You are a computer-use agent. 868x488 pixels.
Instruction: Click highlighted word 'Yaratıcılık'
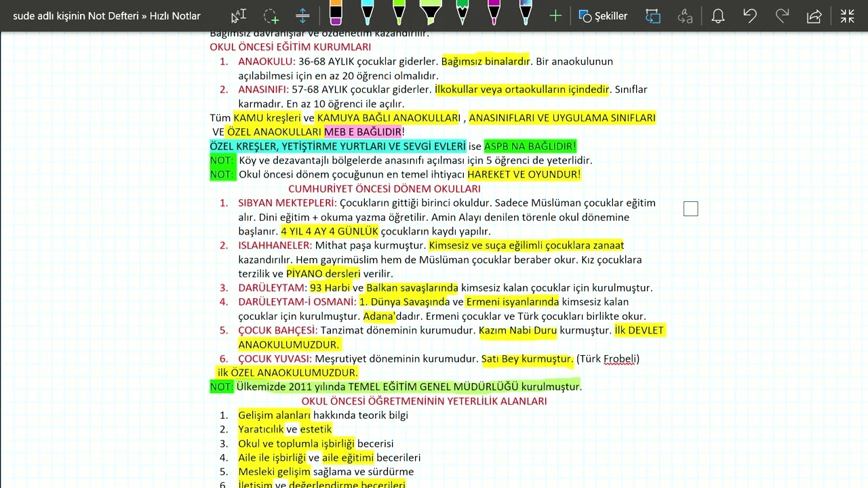click(260, 429)
